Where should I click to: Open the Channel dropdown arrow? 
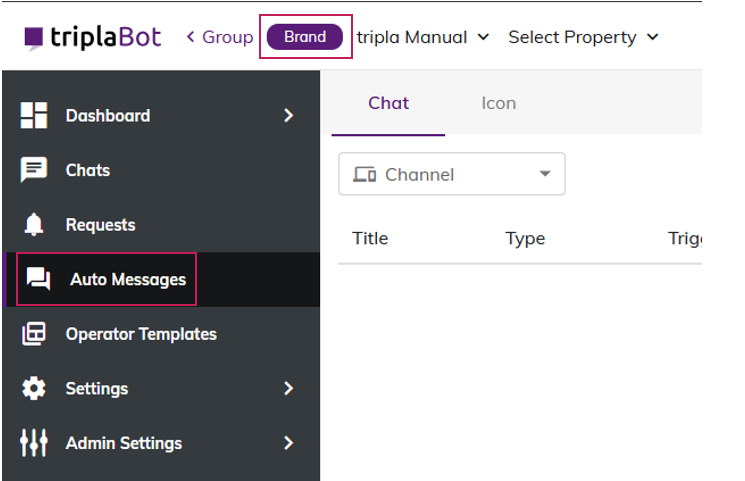[x=545, y=174]
